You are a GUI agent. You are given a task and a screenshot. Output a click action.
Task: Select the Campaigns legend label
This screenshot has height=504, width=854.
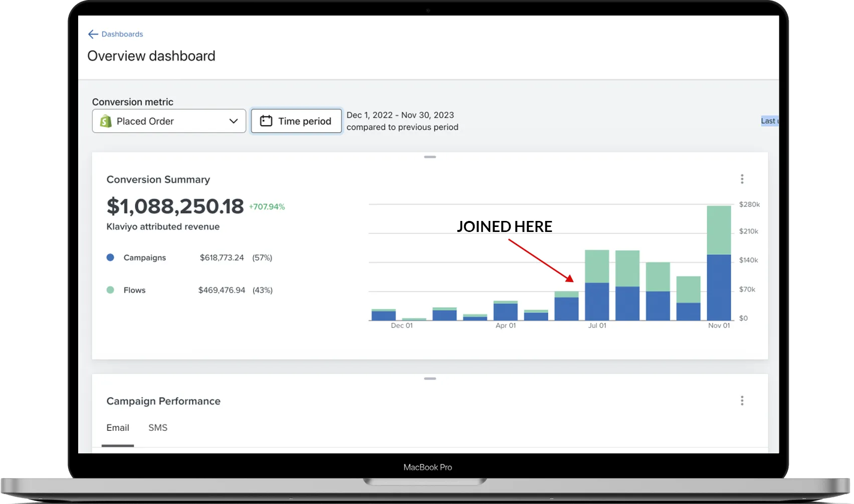click(145, 258)
